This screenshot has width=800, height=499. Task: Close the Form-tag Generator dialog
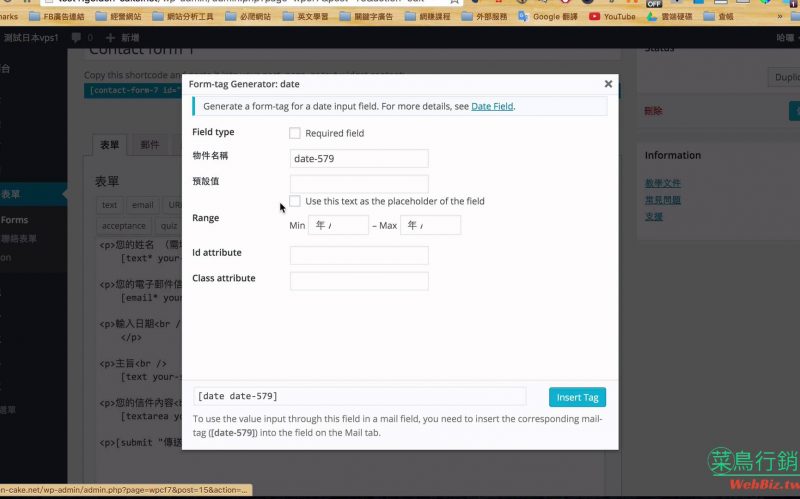coord(608,85)
